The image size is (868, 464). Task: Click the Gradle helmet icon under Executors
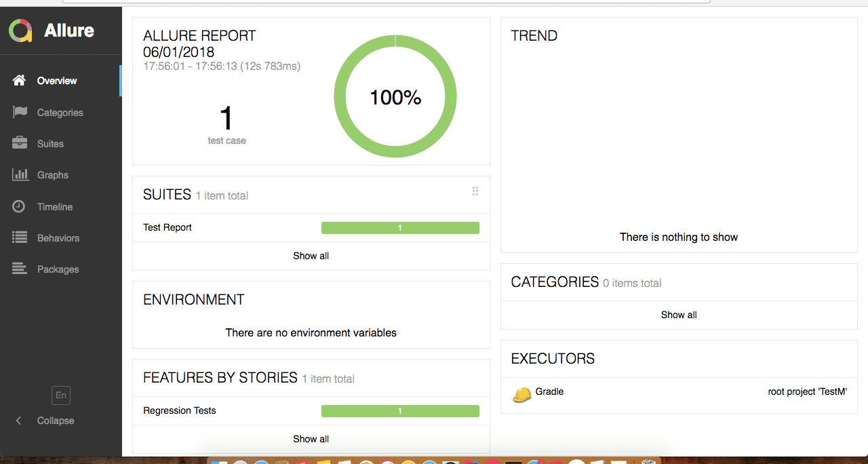point(521,392)
